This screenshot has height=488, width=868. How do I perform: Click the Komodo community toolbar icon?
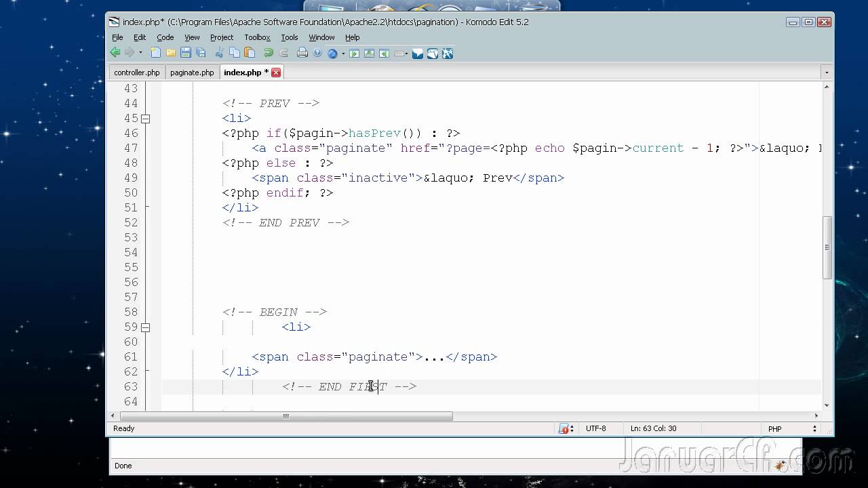pos(433,54)
